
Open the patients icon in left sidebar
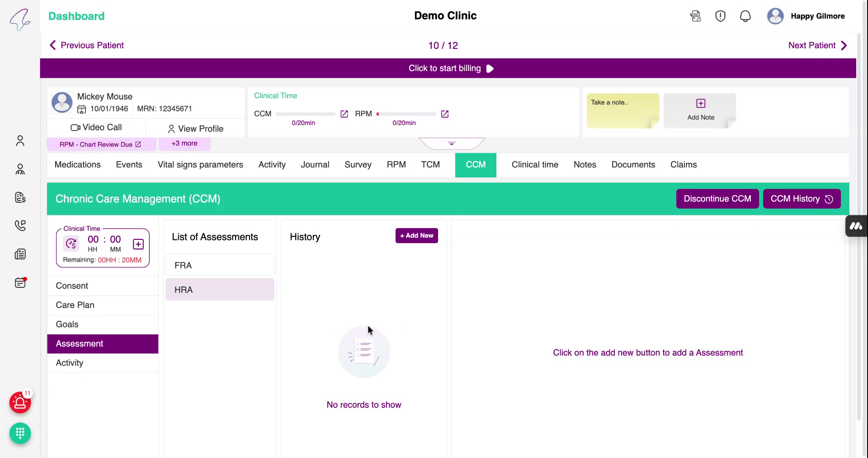click(20, 141)
